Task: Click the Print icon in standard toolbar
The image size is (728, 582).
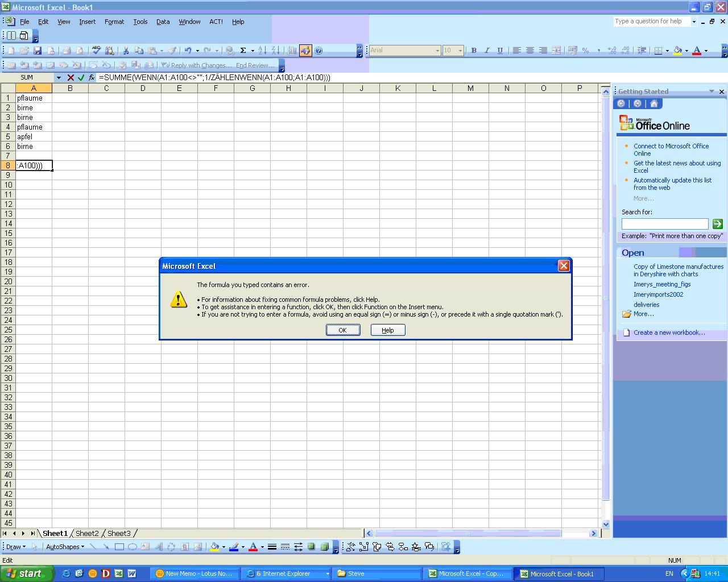Action: [x=67, y=51]
